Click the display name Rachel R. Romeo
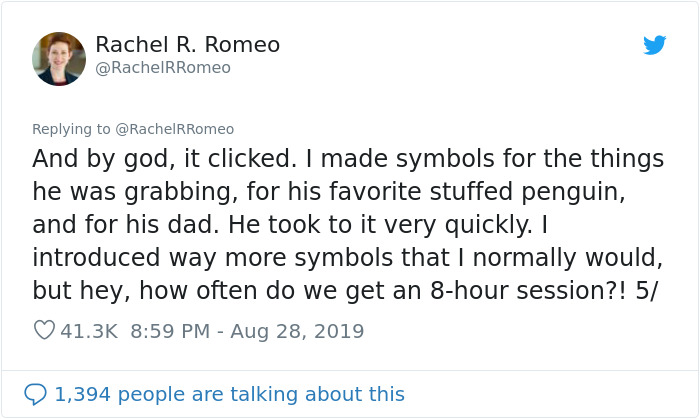Viewport: 700px width, 419px height. pyautogui.click(x=187, y=45)
